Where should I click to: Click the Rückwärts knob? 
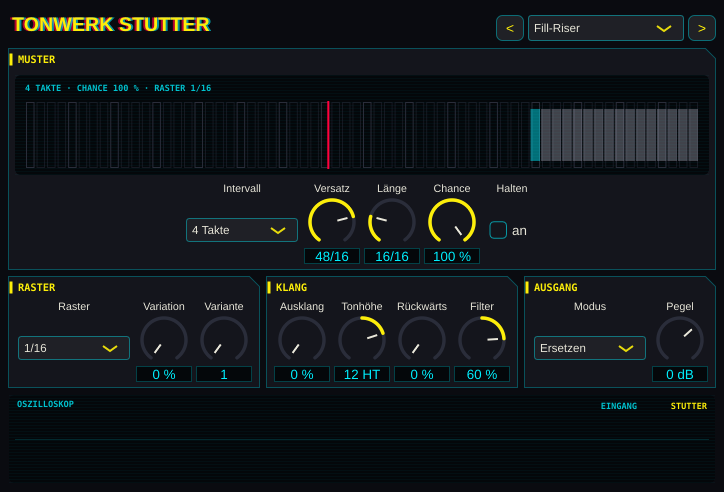pyautogui.click(x=422, y=340)
